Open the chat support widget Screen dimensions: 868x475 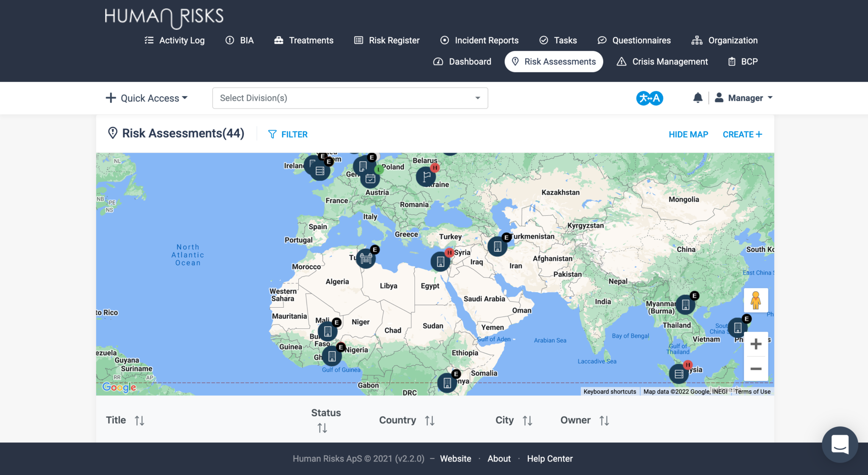coord(840,444)
